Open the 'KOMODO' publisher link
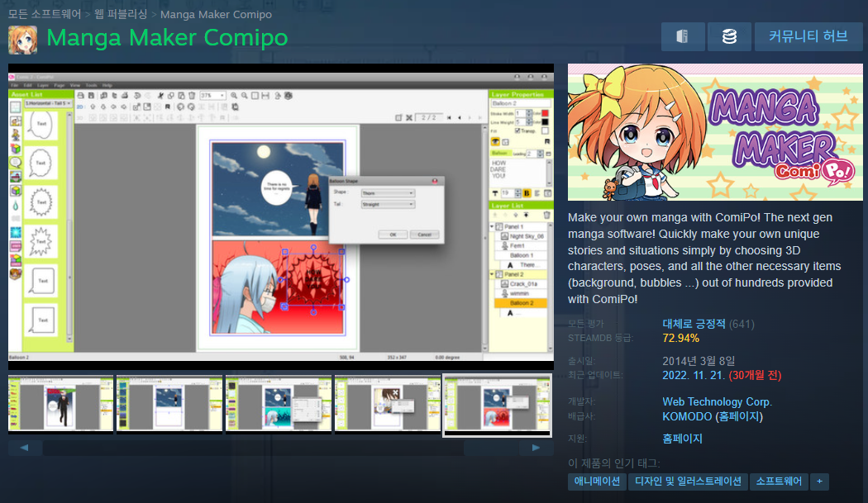Image resolution: width=868 pixels, height=503 pixels. 687,416
